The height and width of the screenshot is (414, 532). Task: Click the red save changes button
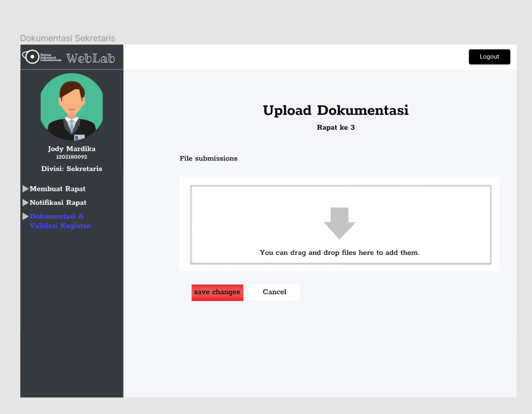click(x=217, y=292)
